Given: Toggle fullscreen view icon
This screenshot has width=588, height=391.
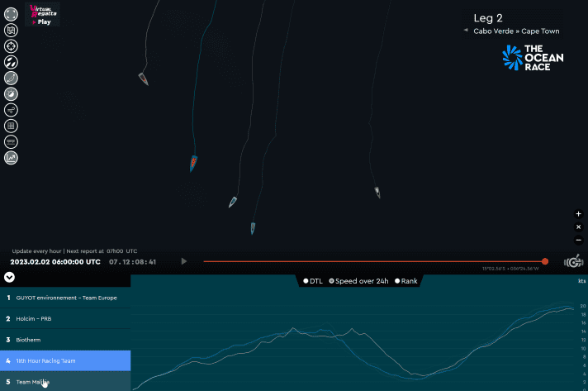Looking at the screenshot, I should 11,14.
